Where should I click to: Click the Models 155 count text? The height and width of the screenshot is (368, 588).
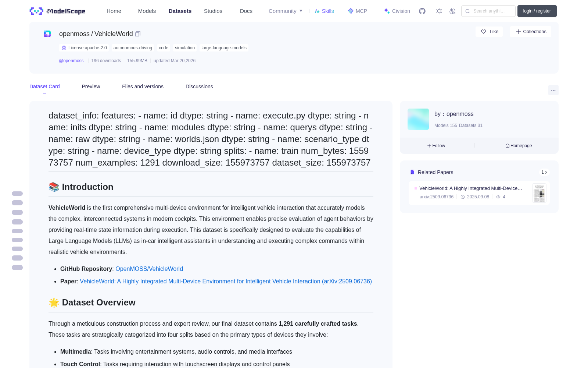point(446,125)
